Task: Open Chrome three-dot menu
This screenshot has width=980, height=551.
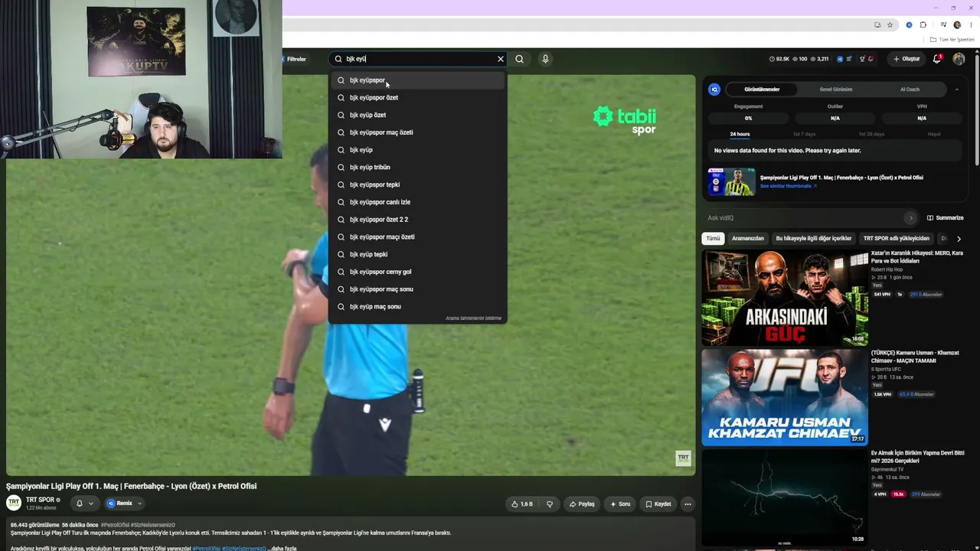Action: coord(971,25)
